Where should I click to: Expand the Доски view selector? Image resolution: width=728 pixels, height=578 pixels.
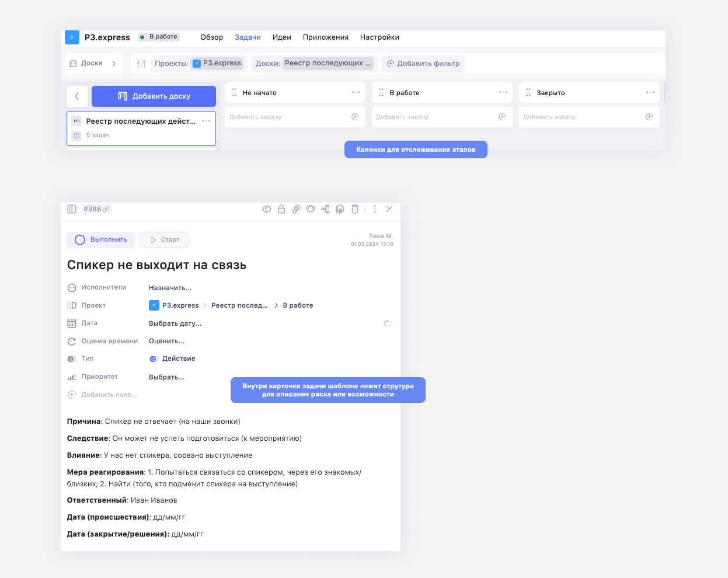(x=93, y=64)
